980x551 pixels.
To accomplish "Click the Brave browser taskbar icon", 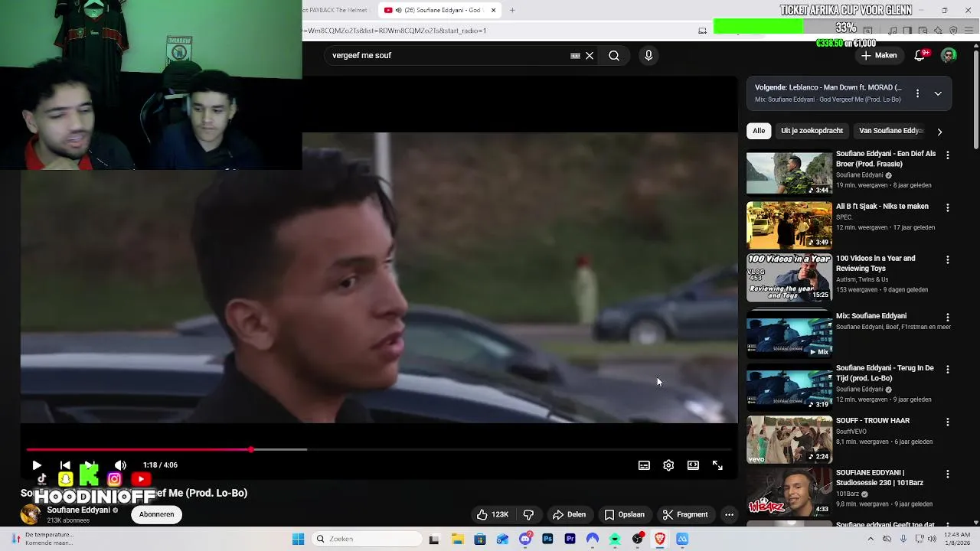I will point(660,539).
